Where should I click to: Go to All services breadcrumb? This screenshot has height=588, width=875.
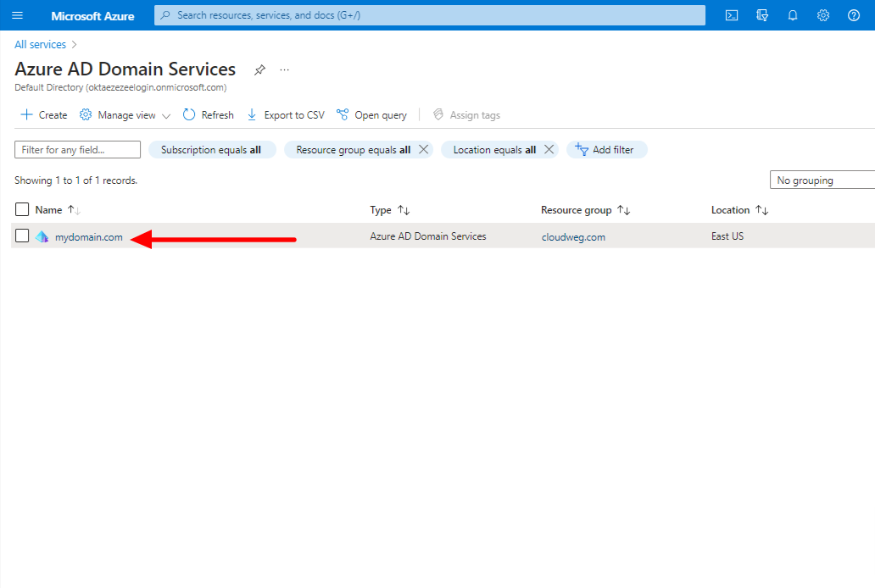coord(40,45)
